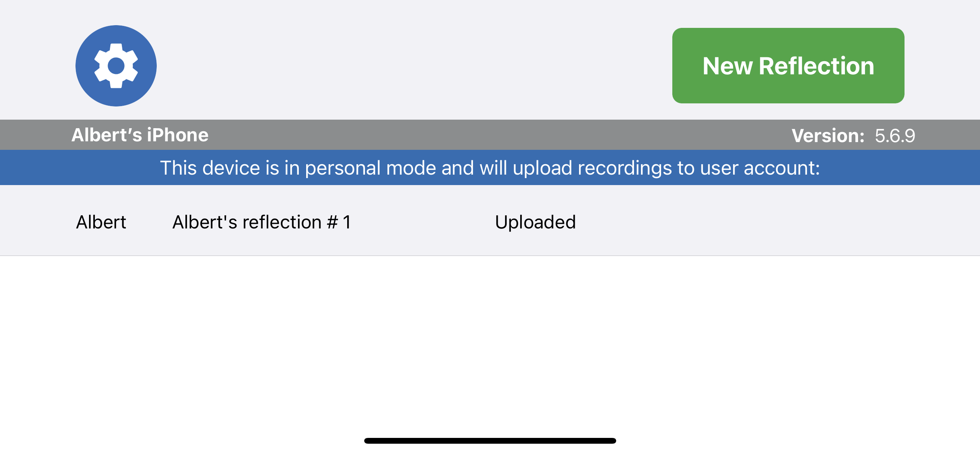The height and width of the screenshot is (453, 980).
Task: Tap the personal mode notice banner
Action: point(490,168)
